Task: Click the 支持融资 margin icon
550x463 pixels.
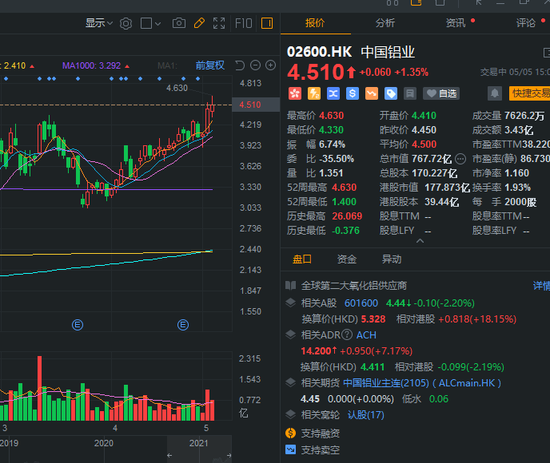Action: click(290, 433)
